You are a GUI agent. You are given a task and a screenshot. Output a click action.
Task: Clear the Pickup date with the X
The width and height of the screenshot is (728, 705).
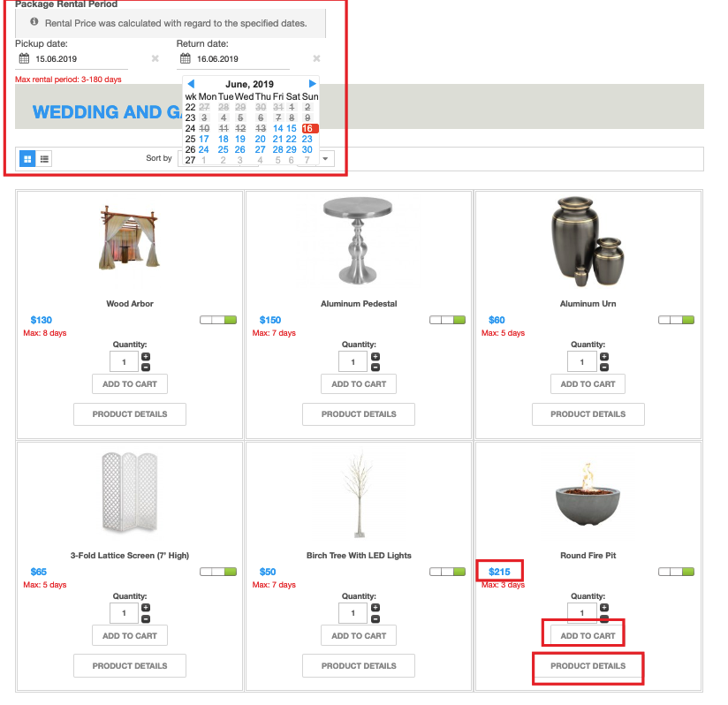155,59
